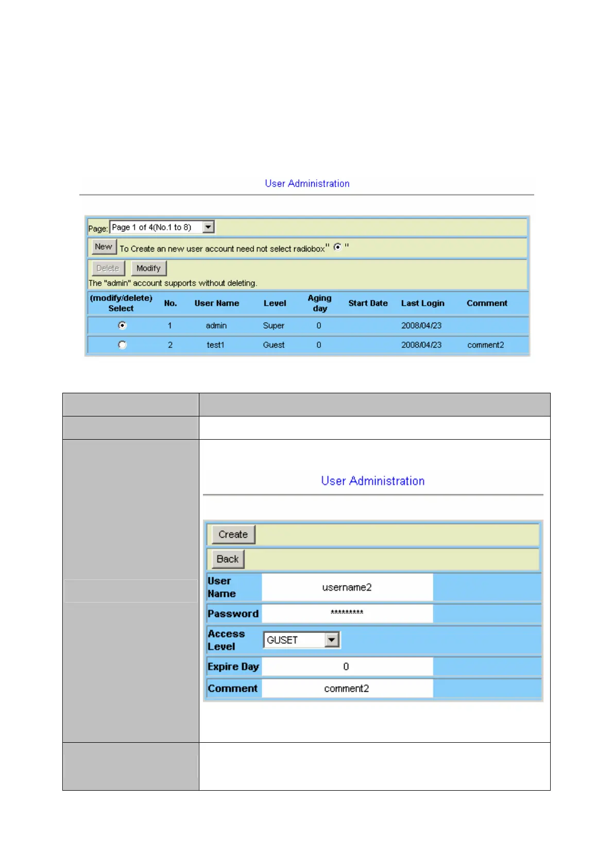
Task: Click the Last Login date in the admin row
Action: click(x=421, y=326)
